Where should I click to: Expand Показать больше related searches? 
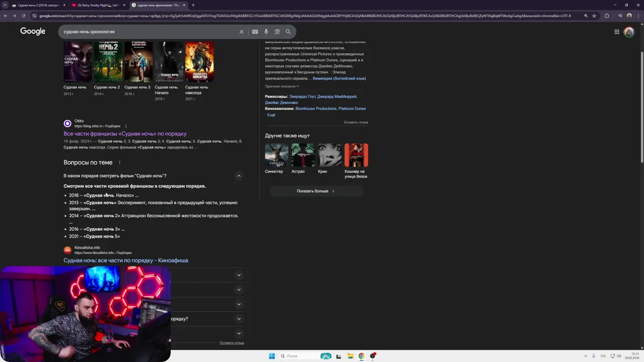[x=315, y=191]
